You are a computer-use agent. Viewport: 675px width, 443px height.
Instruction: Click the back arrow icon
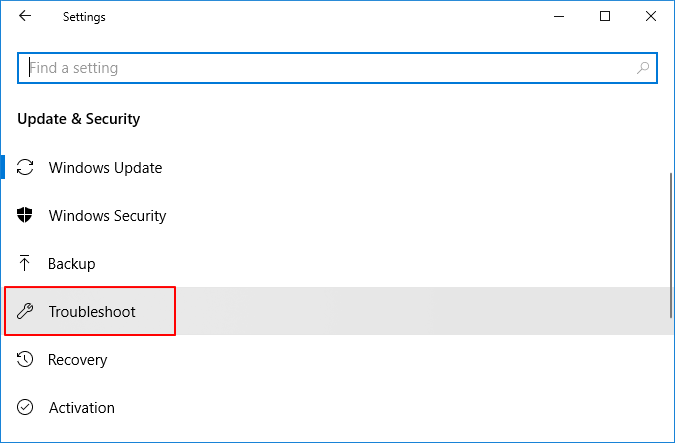click(x=25, y=17)
